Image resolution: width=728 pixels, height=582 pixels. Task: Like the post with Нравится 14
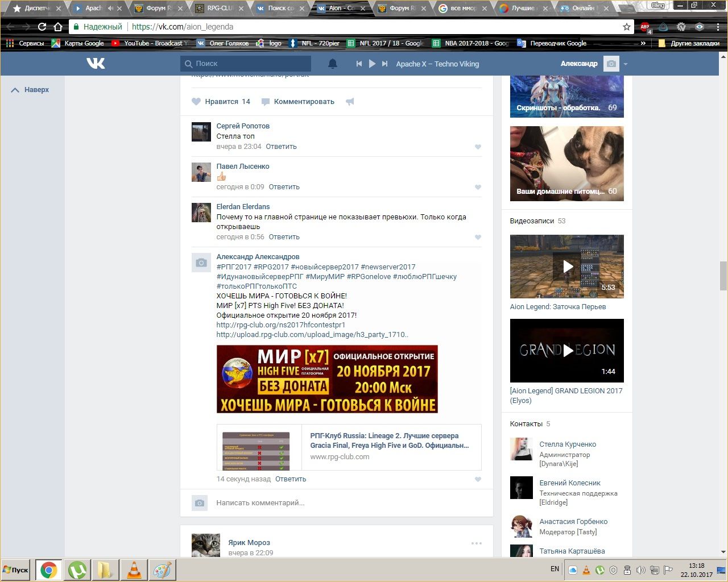tap(221, 102)
